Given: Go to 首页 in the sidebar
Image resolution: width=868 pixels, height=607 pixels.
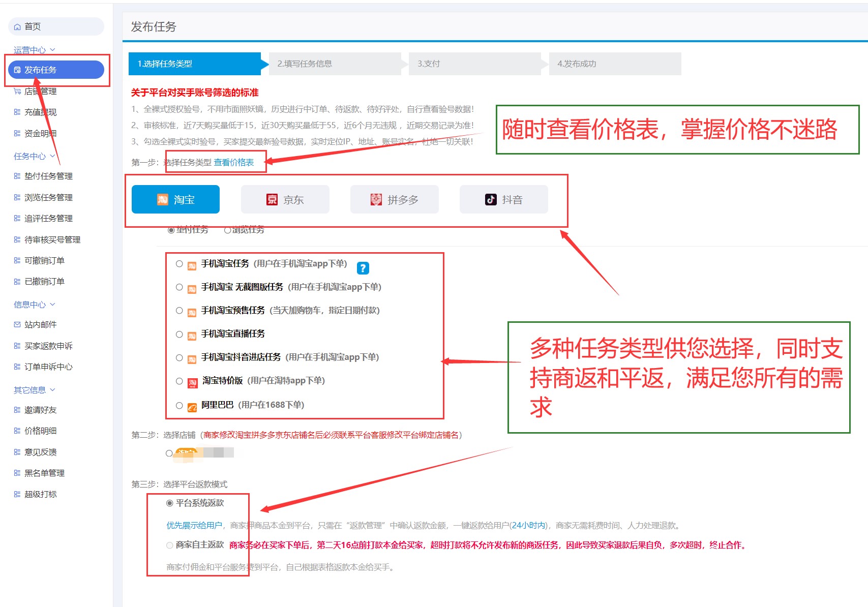Looking at the screenshot, I should click(56, 26).
